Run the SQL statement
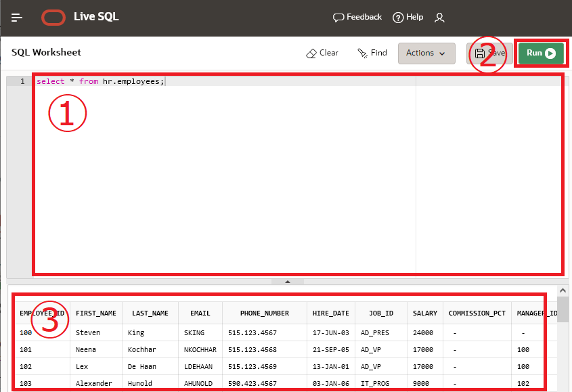The image size is (572, 392). pos(540,53)
